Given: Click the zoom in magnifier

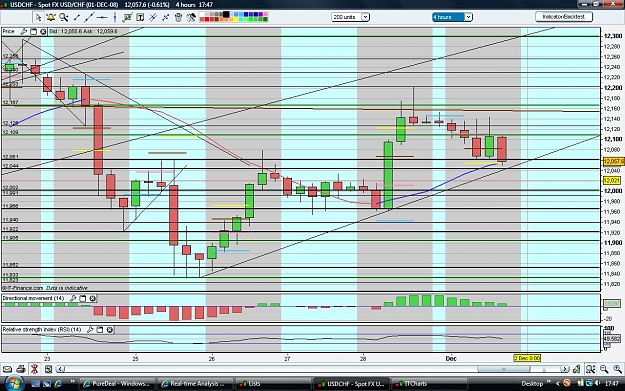Looking at the screenshot, I should (x=617, y=369).
